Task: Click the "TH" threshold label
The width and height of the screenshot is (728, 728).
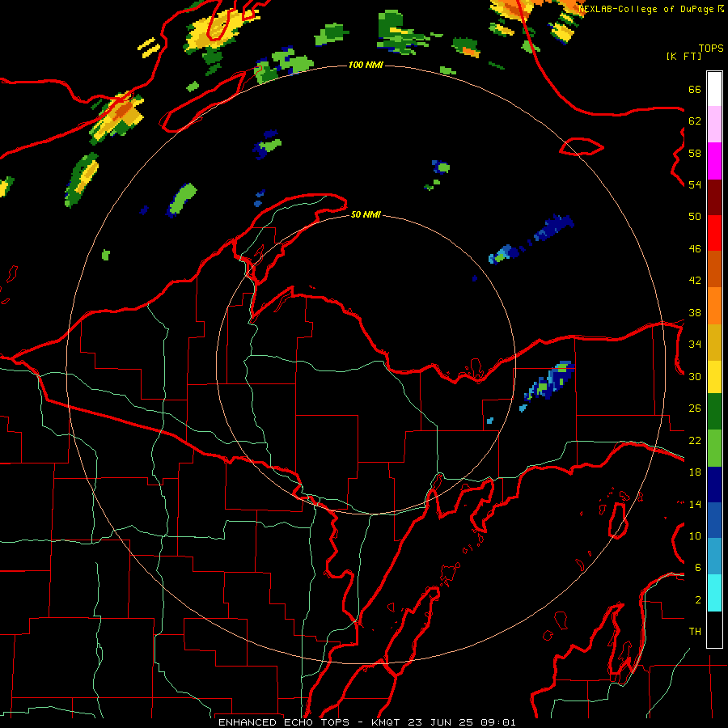Action: pos(695,632)
